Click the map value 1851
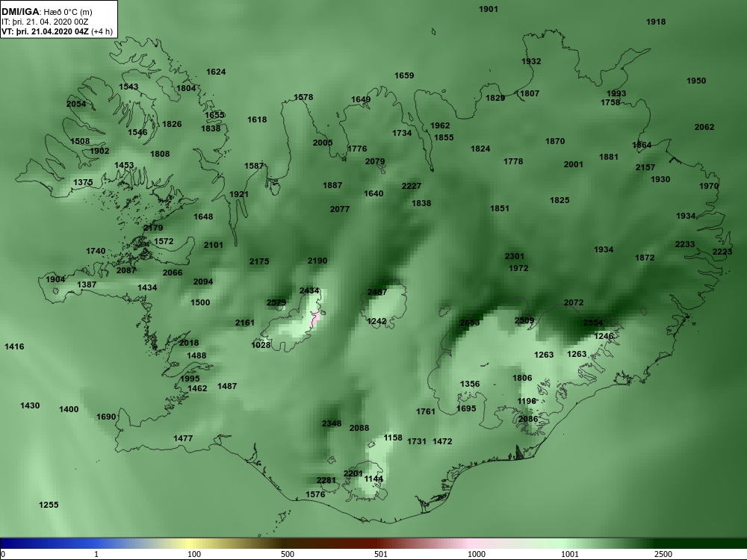Image resolution: width=747 pixels, height=560 pixels. [500, 208]
